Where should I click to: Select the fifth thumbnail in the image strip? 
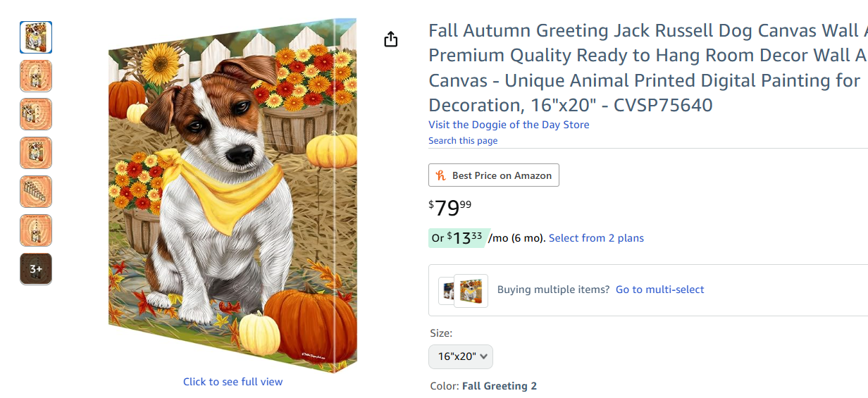pyautogui.click(x=36, y=192)
